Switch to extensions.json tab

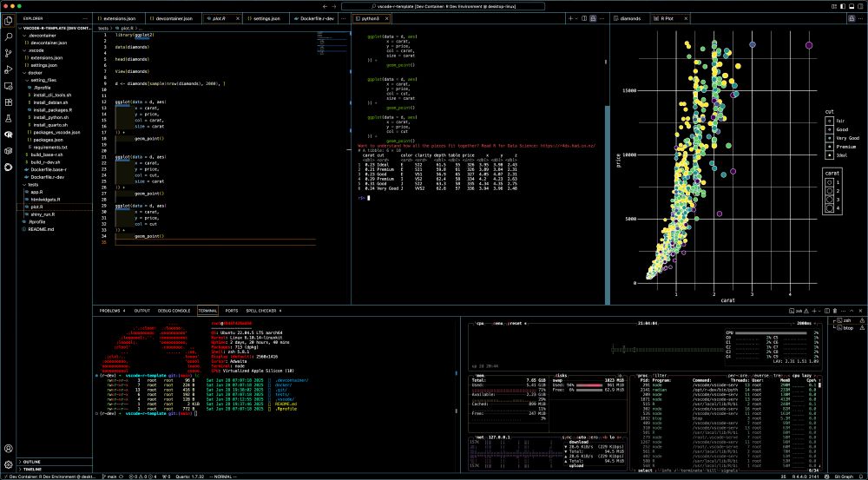119,18
